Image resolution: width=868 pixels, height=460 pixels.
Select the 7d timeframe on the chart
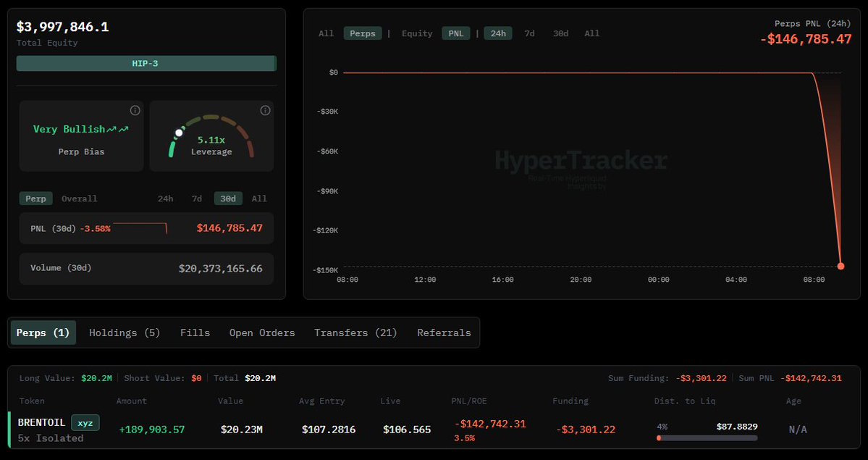(529, 33)
